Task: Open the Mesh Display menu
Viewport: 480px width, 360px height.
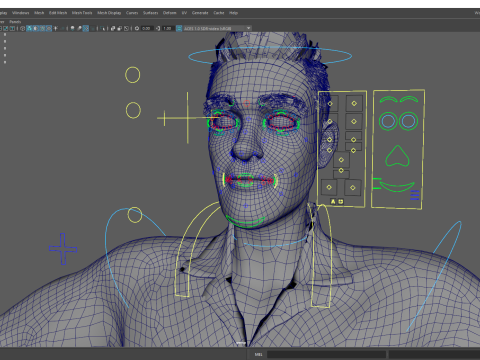Action: pyautogui.click(x=109, y=13)
